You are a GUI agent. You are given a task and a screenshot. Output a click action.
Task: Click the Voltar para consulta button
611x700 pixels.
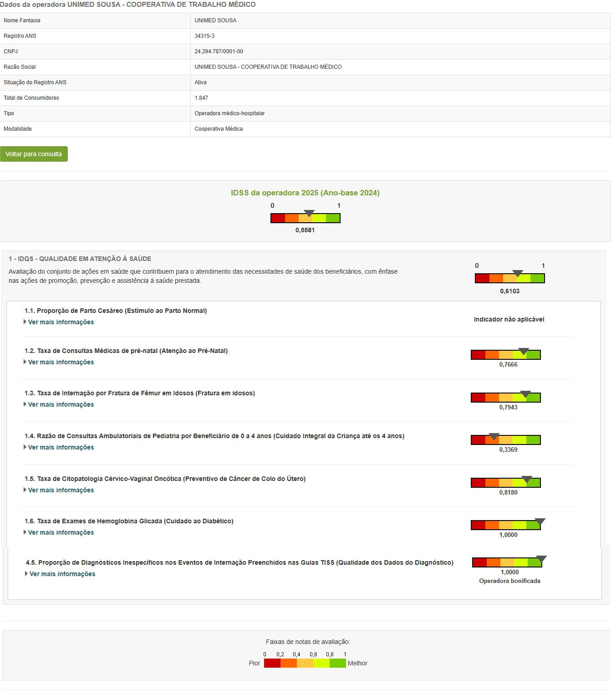pos(34,154)
